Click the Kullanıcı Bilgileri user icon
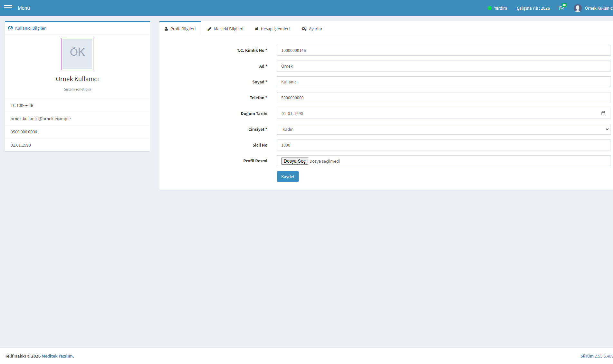Screen dimensions: 613x364 [10, 28]
